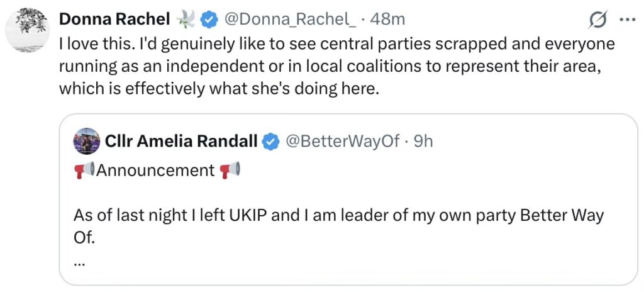Expand the truncated quote via the ellipsis
644x292 pixels.
79,263
